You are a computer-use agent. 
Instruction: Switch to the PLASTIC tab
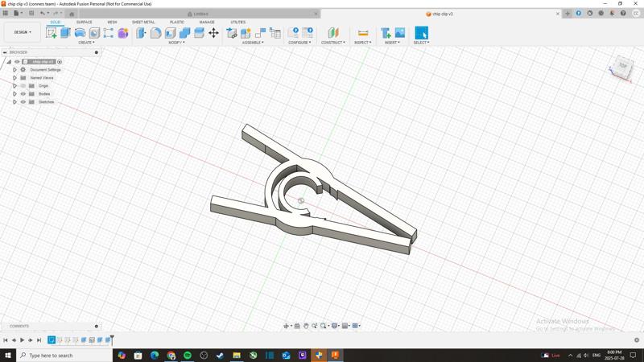[177, 23]
